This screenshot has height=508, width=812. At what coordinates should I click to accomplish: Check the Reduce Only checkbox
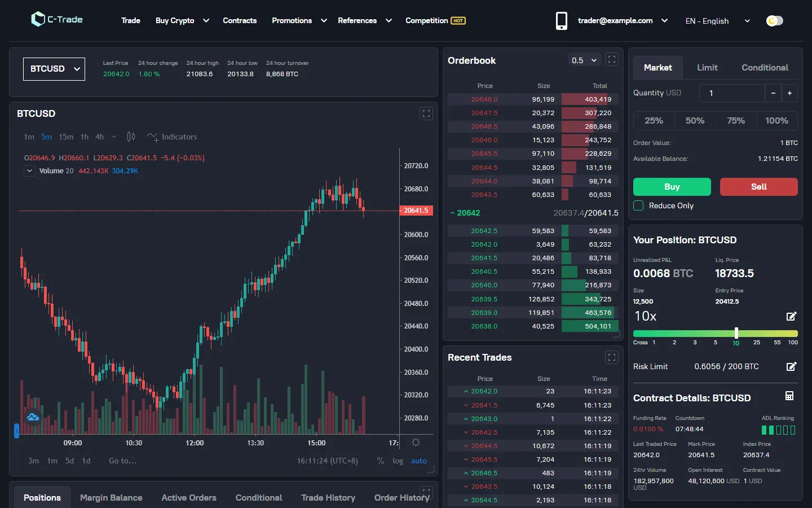click(638, 205)
